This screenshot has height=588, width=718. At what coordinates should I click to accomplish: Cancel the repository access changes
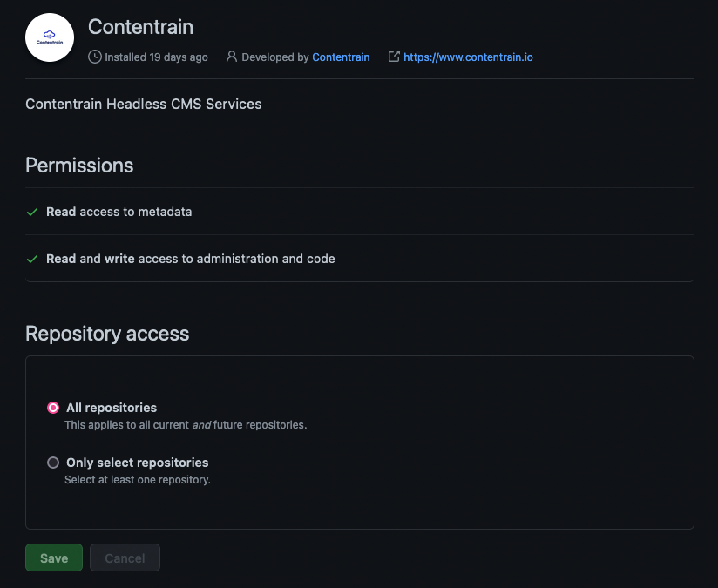[125, 558]
